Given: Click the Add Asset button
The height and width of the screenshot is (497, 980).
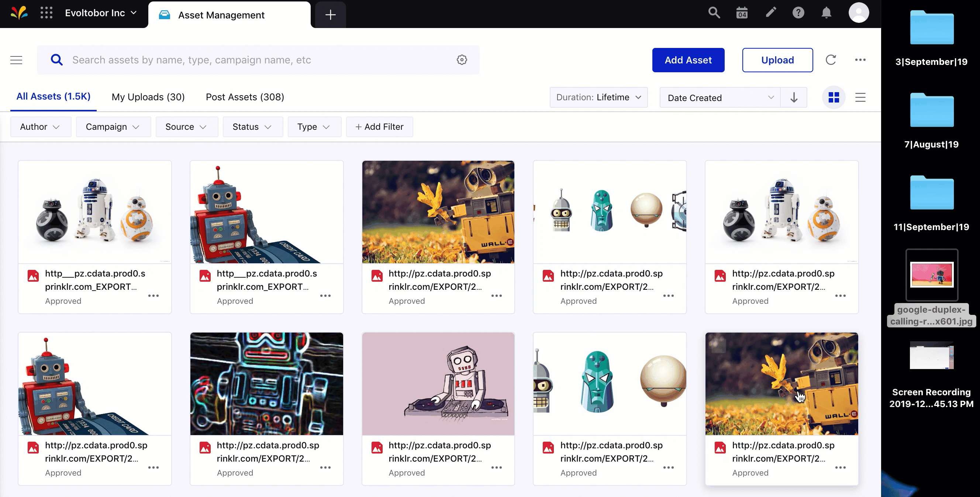Looking at the screenshot, I should tap(688, 60).
